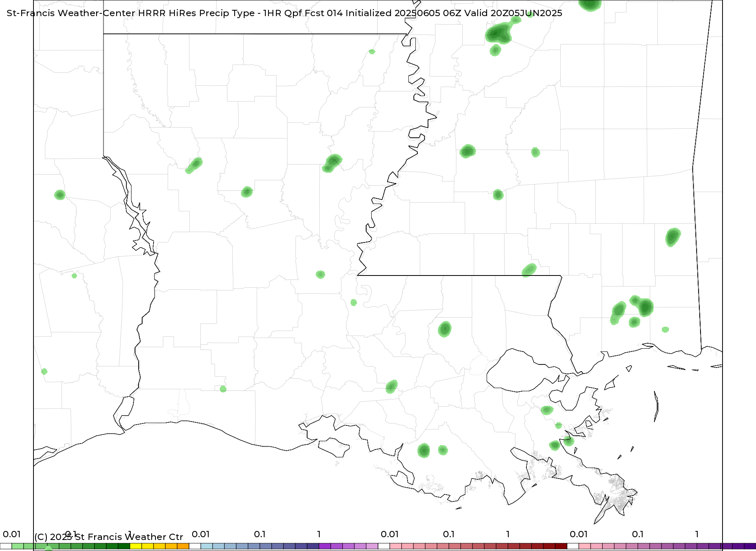Select the first bright violet swatch after indigo

click(x=325, y=546)
